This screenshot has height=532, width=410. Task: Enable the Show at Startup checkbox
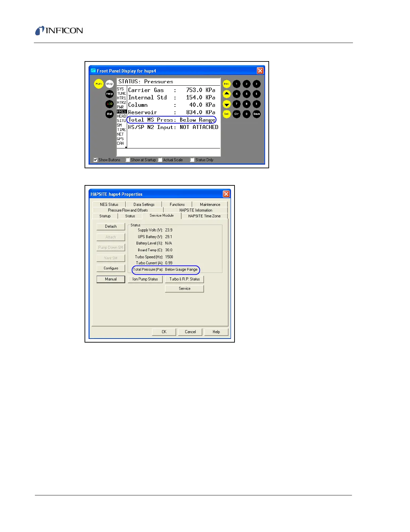point(128,160)
